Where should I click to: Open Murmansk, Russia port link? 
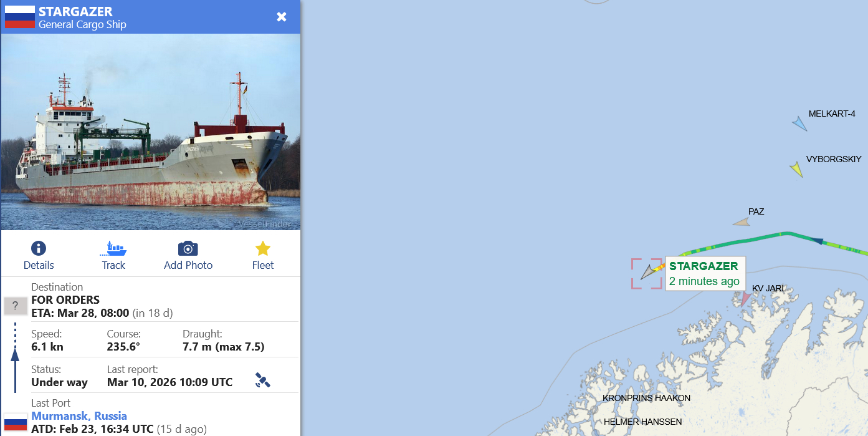tap(79, 416)
